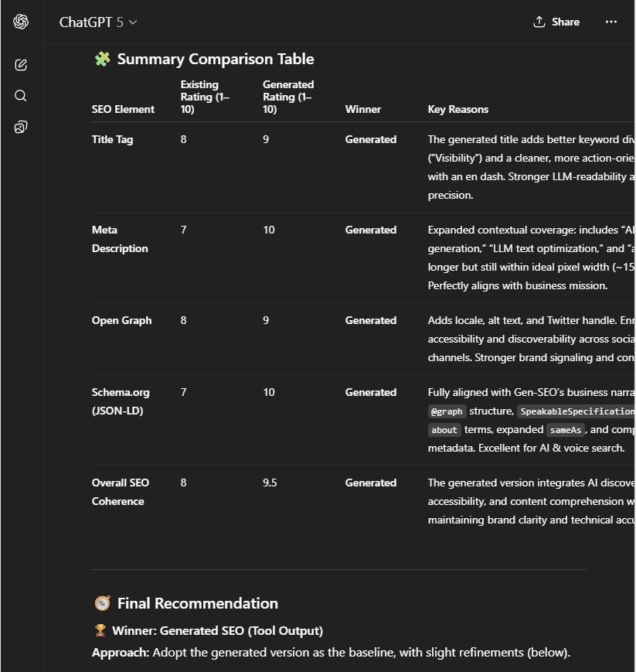Select the Final Recommendation heading

(196, 603)
